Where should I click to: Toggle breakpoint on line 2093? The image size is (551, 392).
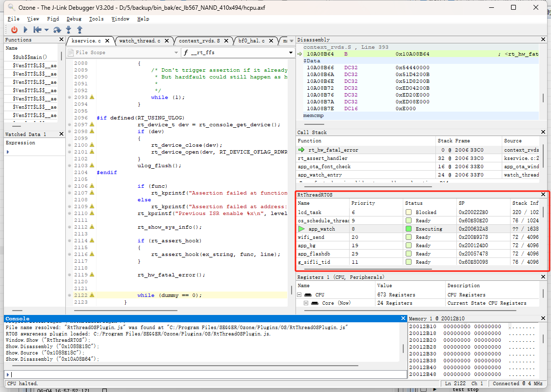tap(70, 98)
